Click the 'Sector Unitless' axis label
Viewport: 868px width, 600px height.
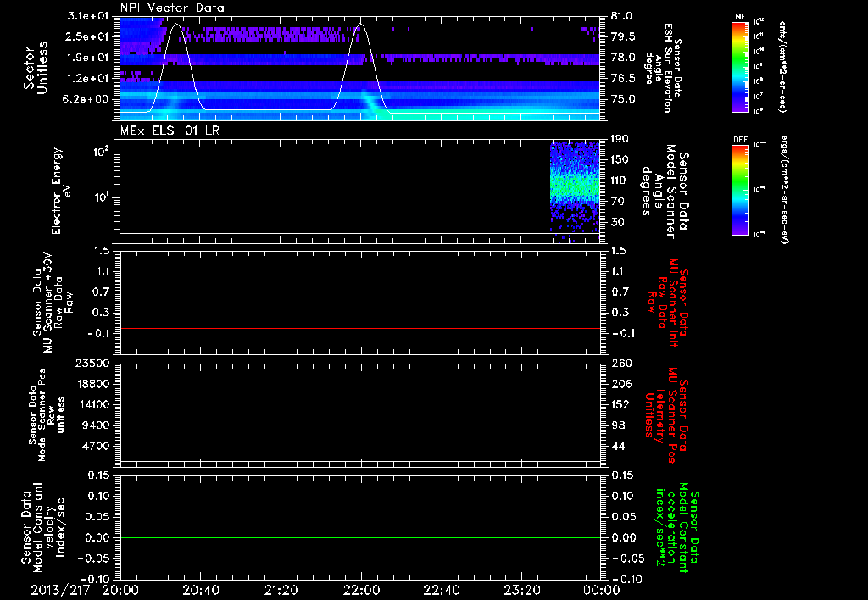click(36, 68)
